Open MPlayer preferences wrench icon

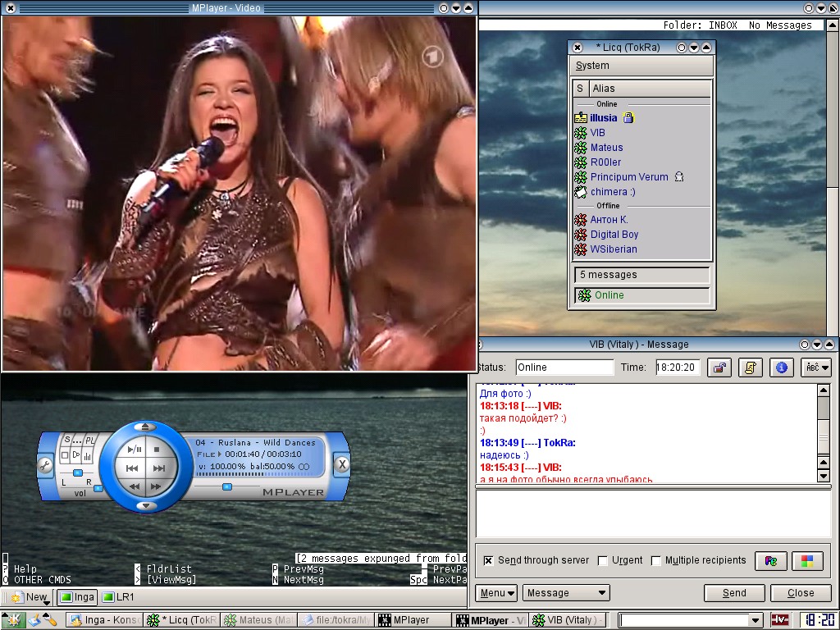pyautogui.click(x=45, y=465)
